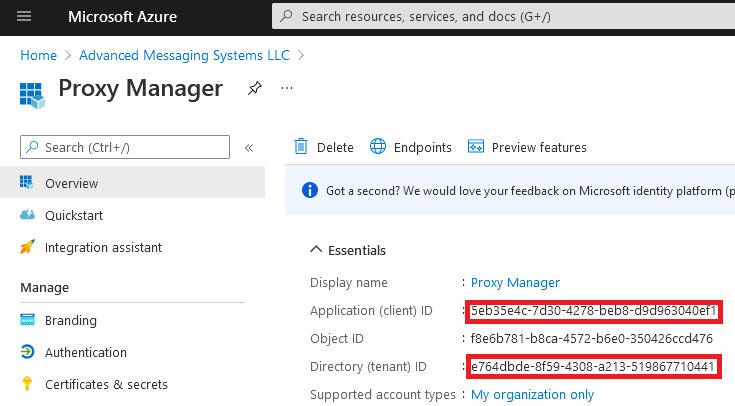Pin Proxy Manager to dashboard
This screenshot has width=735, height=406.
point(255,88)
